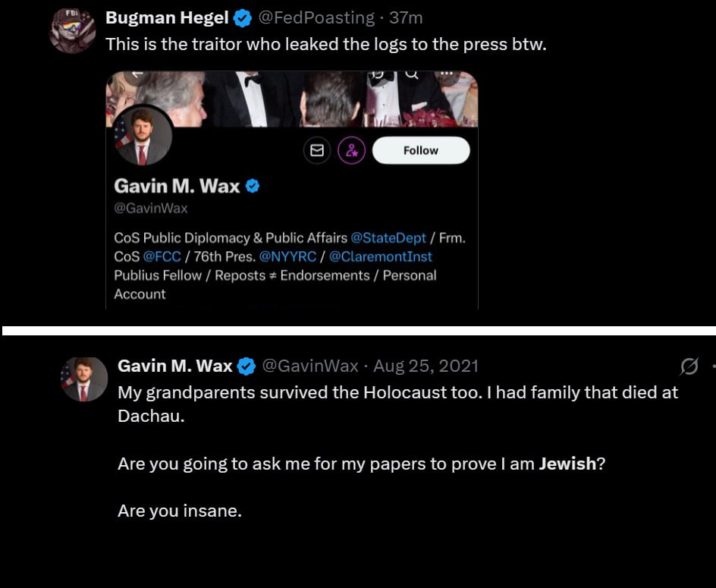Click the back arrow on profile banner
The height and width of the screenshot is (588, 716).
137,74
